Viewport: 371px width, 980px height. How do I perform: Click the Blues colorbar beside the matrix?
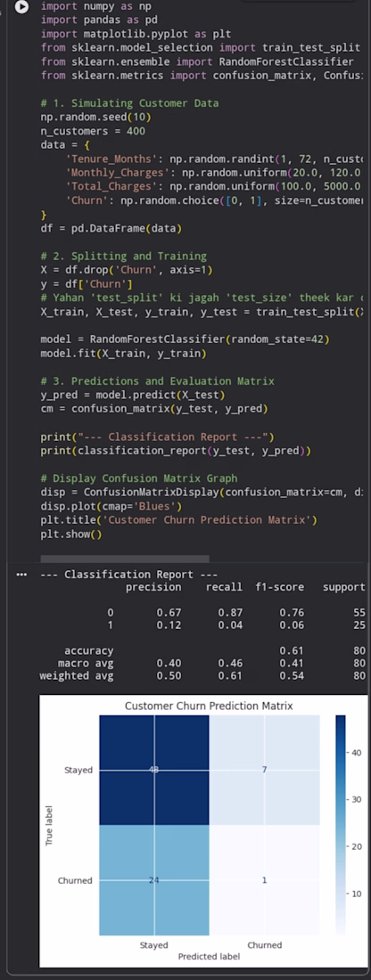pyautogui.click(x=340, y=825)
